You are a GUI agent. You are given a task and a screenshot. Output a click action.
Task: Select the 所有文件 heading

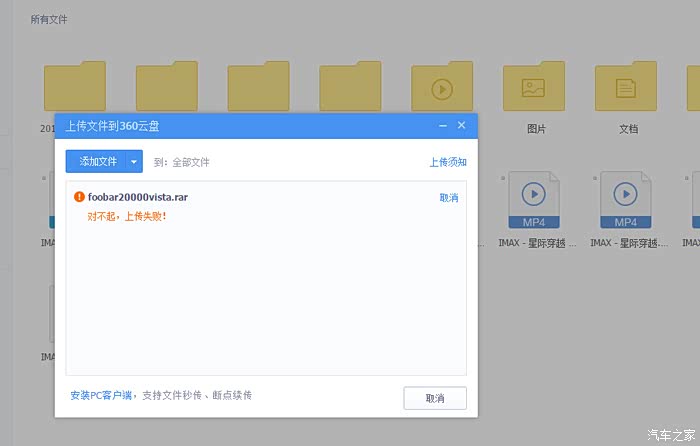tap(49, 20)
